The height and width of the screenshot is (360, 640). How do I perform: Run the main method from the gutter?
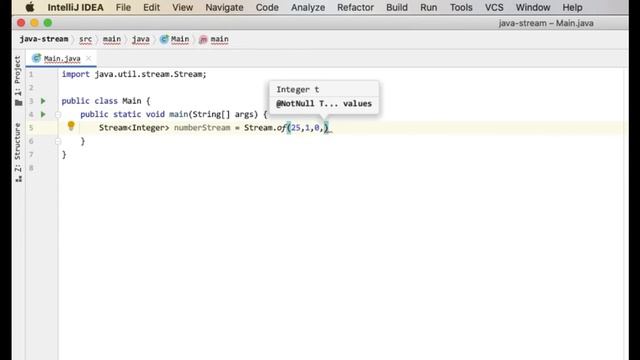[43, 114]
